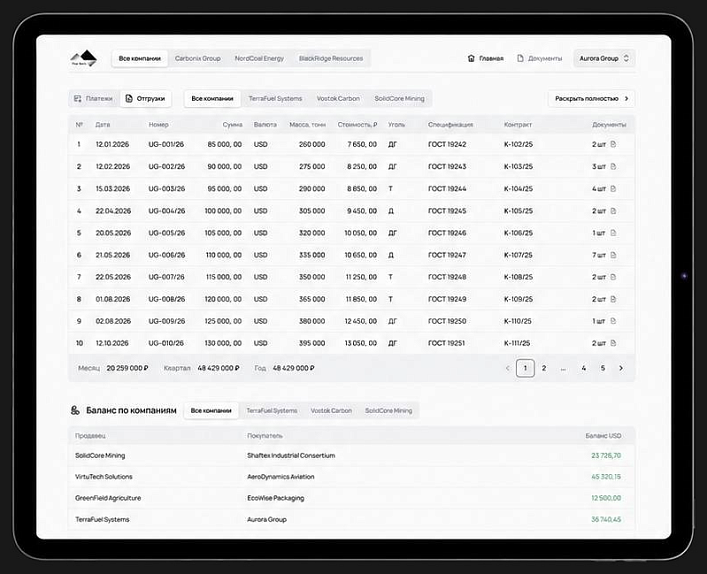The width and height of the screenshot is (707, 574).
Task: Click amount 105 000, 00
Action: tap(223, 233)
